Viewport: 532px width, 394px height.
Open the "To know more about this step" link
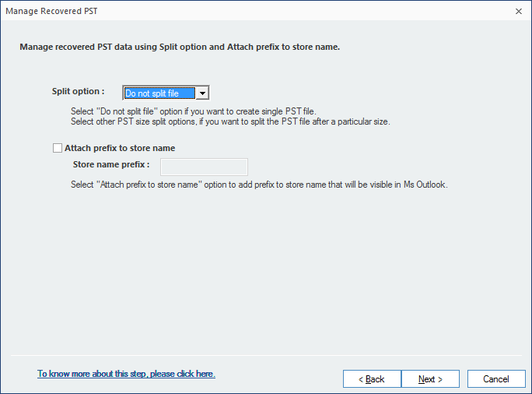(126, 374)
